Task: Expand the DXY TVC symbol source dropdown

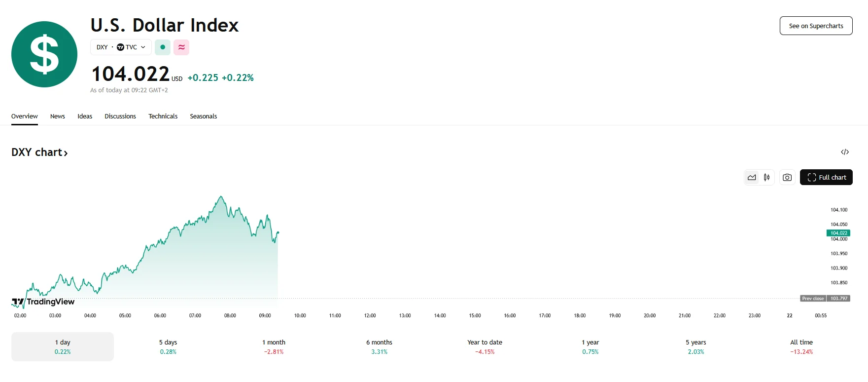Action: (121, 47)
